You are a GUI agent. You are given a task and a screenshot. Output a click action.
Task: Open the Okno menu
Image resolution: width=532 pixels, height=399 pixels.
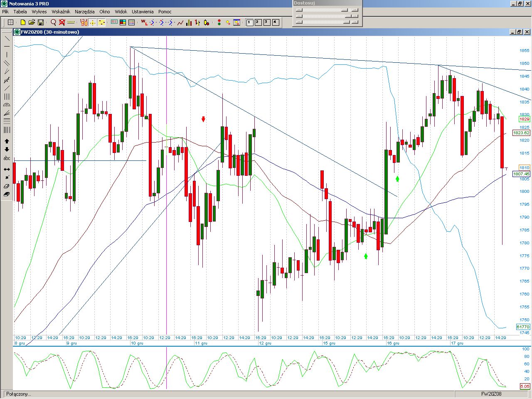[x=105, y=12]
